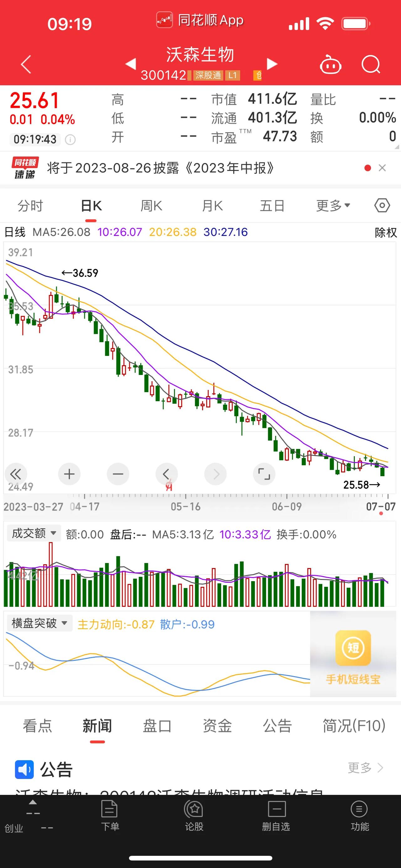Tap 散户:-0.99 label

click(187, 624)
